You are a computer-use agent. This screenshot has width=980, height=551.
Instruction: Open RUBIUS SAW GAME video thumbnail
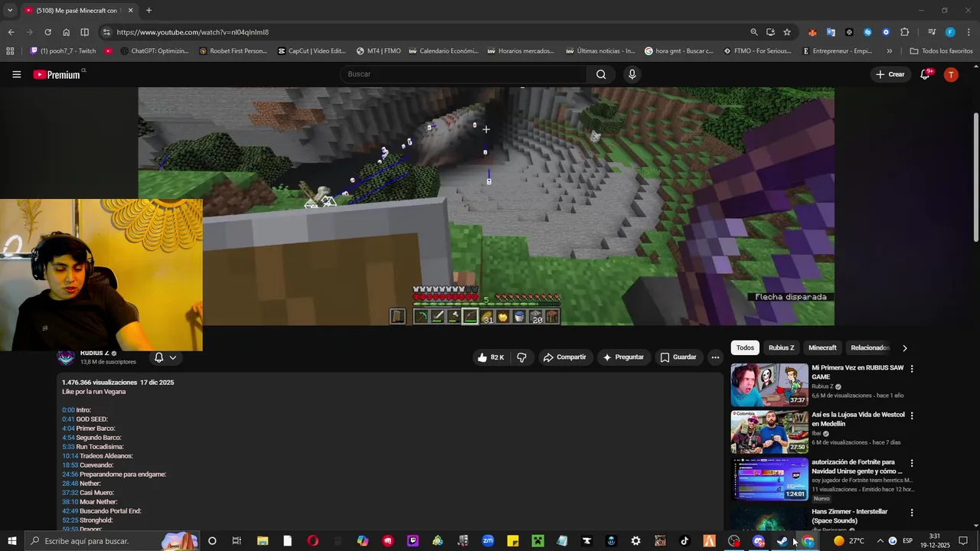point(769,385)
